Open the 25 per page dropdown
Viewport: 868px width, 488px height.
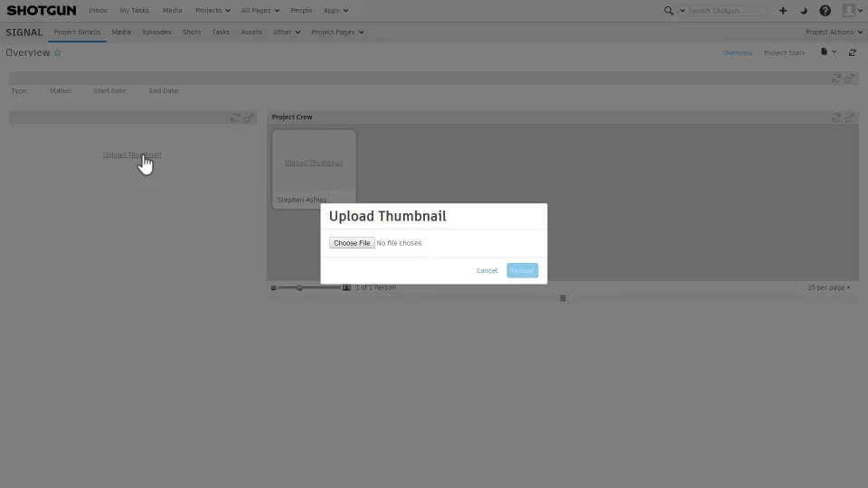(x=828, y=287)
